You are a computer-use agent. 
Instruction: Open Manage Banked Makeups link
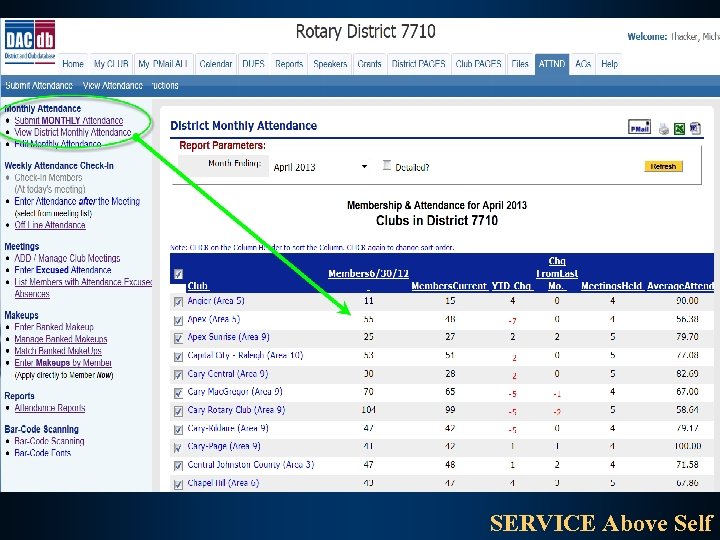(61, 339)
